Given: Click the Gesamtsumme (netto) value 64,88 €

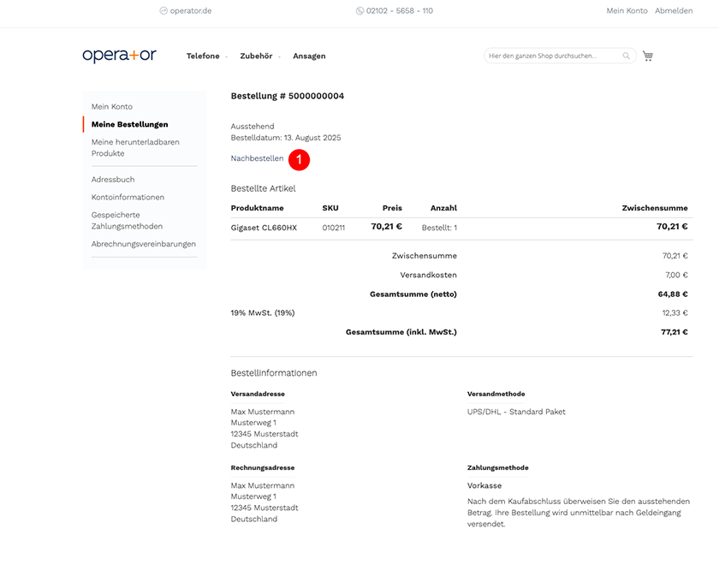Looking at the screenshot, I should tap(673, 294).
